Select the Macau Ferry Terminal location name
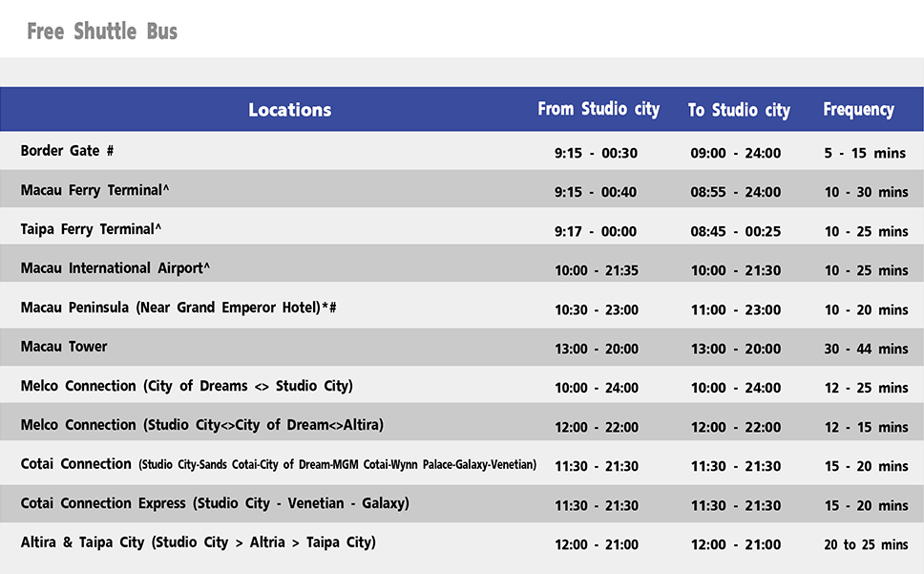 (x=94, y=190)
